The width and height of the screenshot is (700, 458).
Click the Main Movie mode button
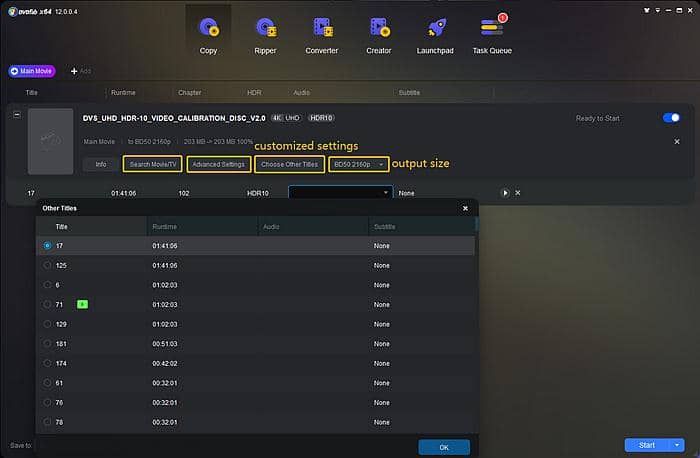(x=32, y=71)
